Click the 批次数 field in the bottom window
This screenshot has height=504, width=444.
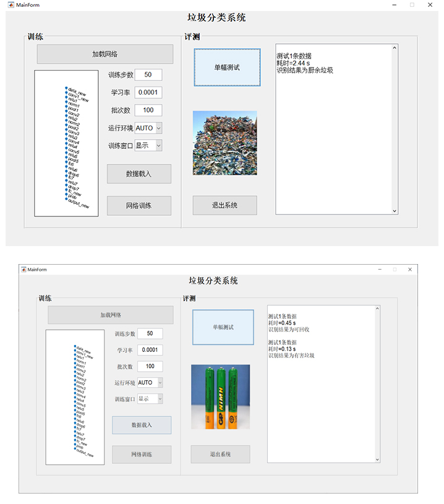150,366
